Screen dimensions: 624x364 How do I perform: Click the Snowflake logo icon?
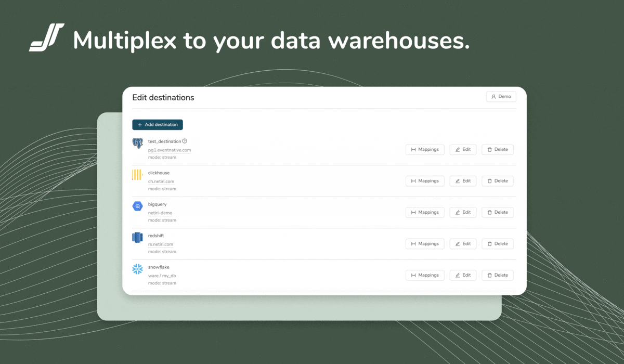pyautogui.click(x=137, y=269)
